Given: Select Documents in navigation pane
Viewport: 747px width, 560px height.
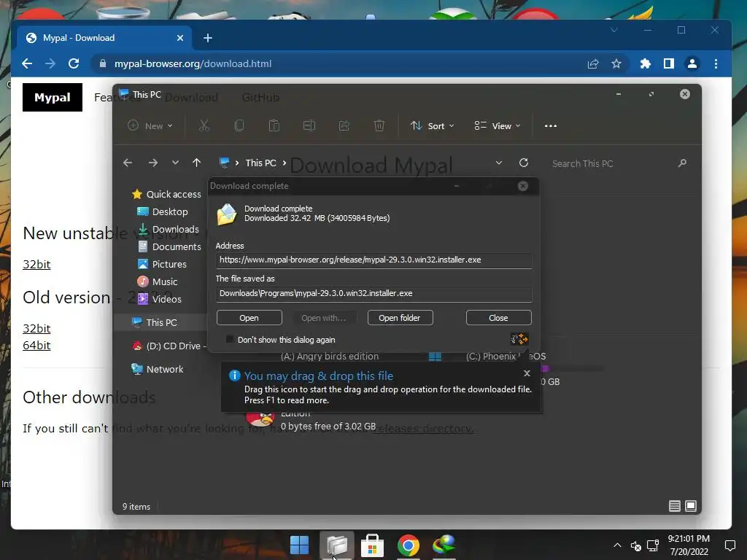Looking at the screenshot, I should click(x=169, y=246).
